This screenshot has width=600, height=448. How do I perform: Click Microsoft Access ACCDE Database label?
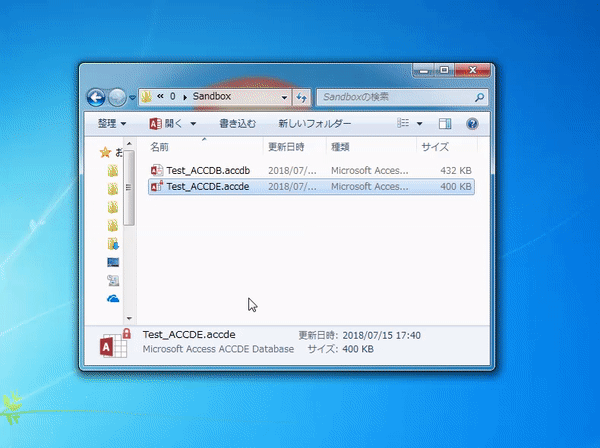[218, 349]
